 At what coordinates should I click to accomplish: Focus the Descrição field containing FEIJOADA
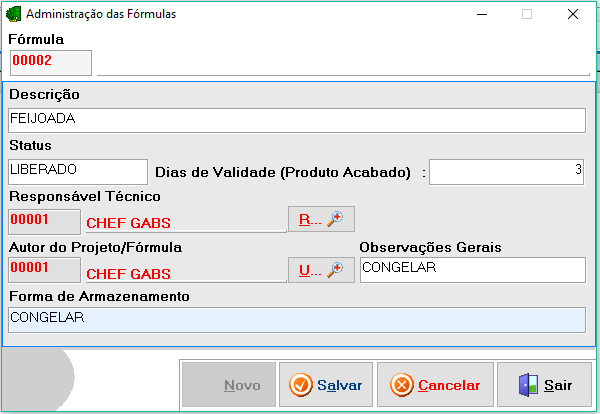pos(297,121)
